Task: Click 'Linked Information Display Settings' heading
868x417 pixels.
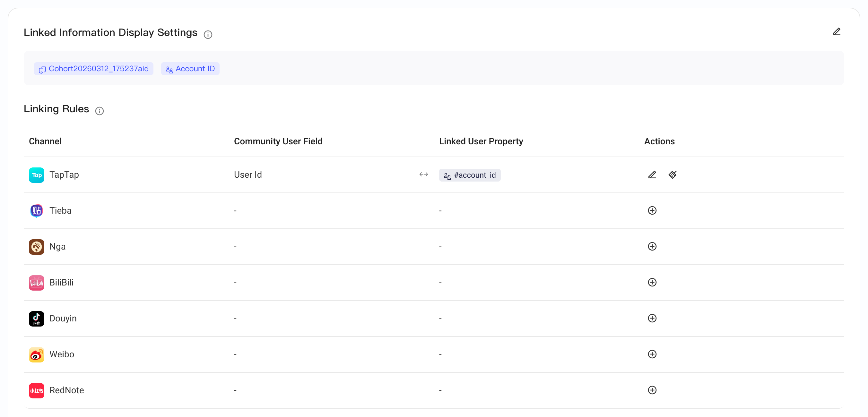Action: pos(110,32)
